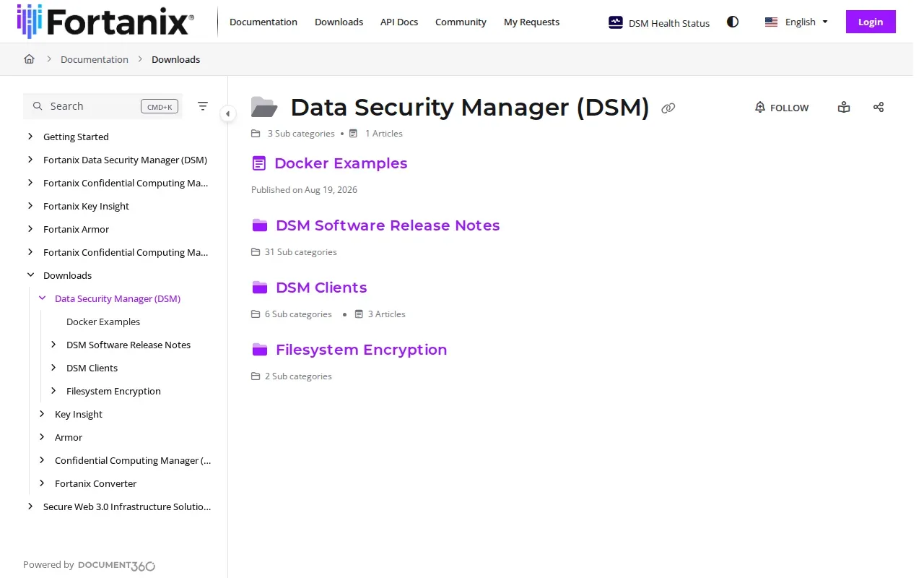Image resolution: width=924 pixels, height=578 pixels.
Task: Open Community in the top navigation
Action: [461, 22]
